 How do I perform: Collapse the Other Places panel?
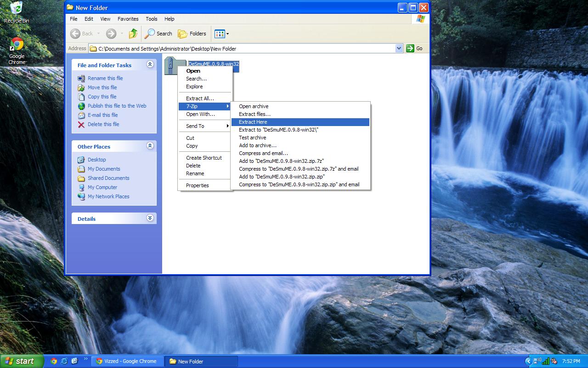pos(150,146)
